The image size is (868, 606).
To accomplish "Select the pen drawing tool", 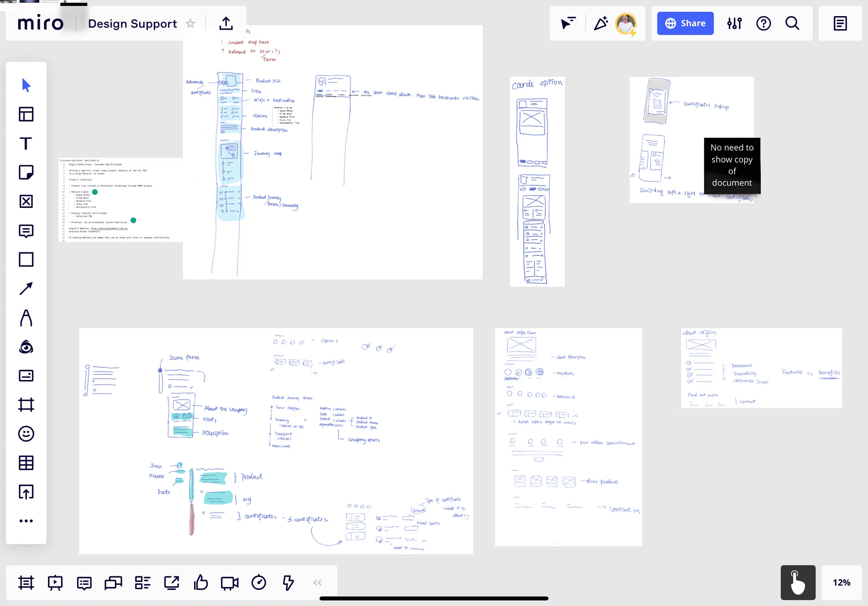I will click(26, 318).
